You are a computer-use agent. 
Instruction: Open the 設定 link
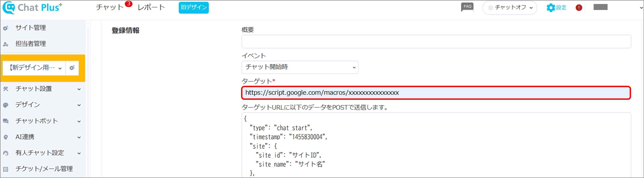point(561,8)
